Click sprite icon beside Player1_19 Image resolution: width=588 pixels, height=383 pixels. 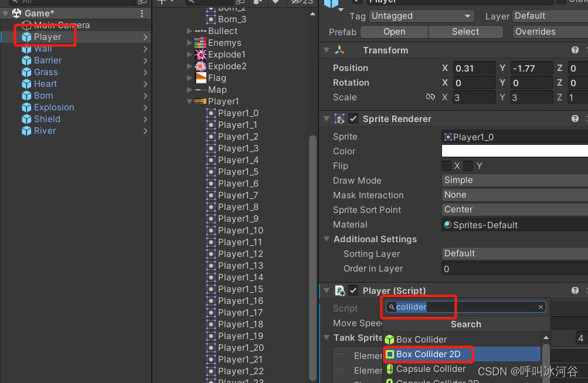211,336
